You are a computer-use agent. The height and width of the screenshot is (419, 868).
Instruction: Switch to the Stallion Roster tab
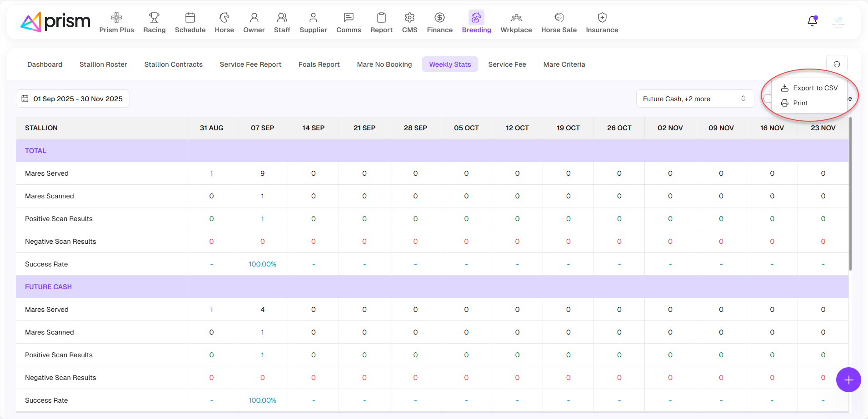point(103,64)
